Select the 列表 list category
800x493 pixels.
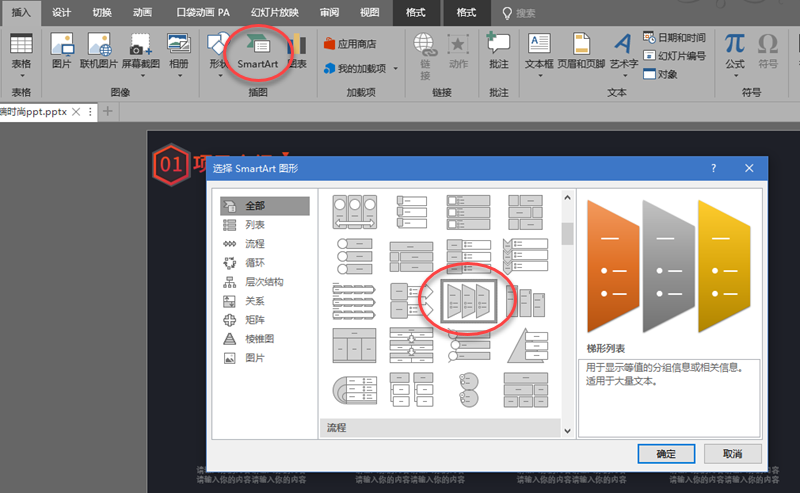(265, 225)
